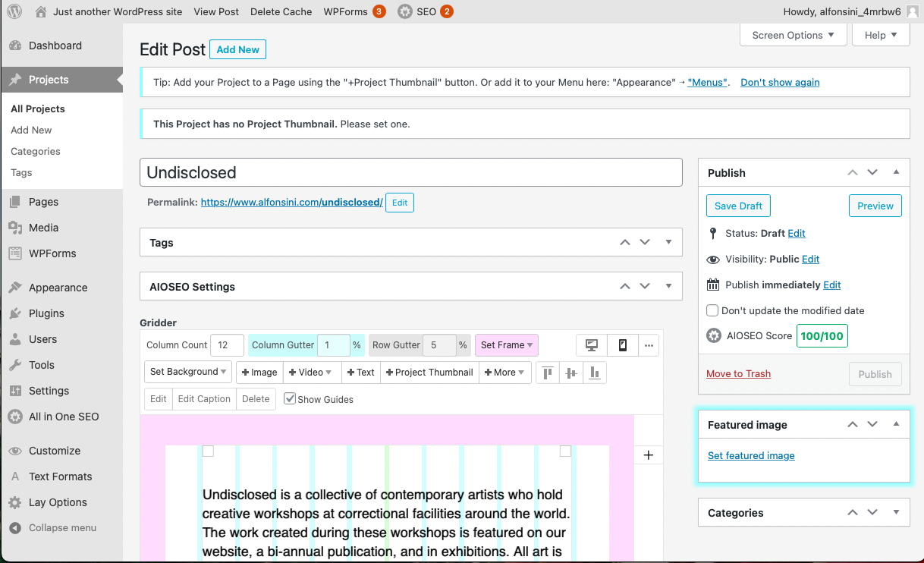Collapse the Featured image panel
This screenshot has height=563, width=924.
(895, 424)
